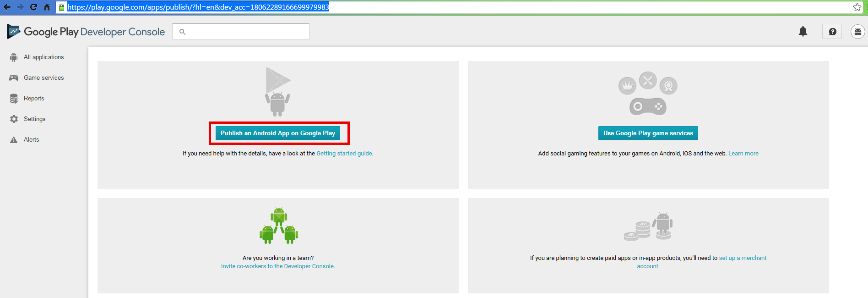Click the gray Play-and-Android publish illustration
The height and width of the screenshot is (298, 868).
[x=278, y=92]
